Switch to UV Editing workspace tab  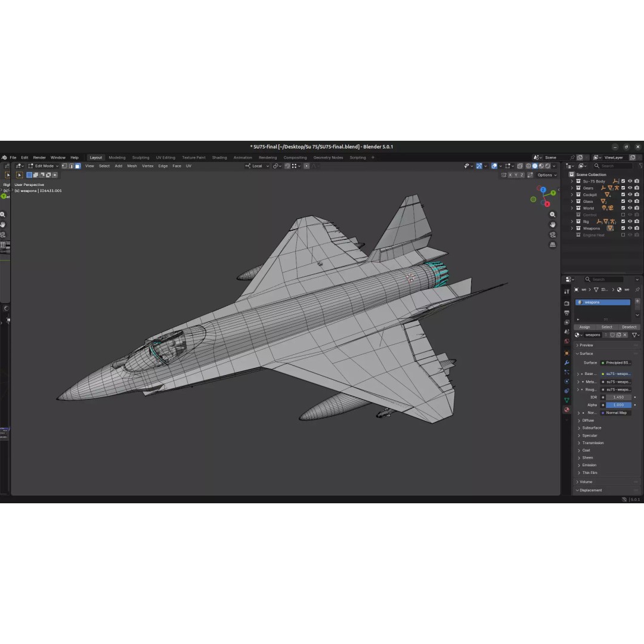pyautogui.click(x=166, y=157)
